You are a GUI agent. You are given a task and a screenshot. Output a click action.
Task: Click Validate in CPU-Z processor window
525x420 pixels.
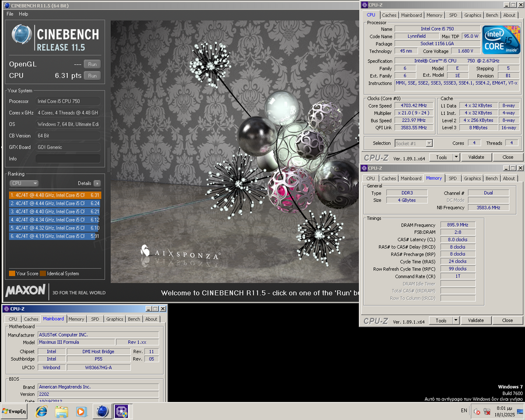click(x=476, y=157)
